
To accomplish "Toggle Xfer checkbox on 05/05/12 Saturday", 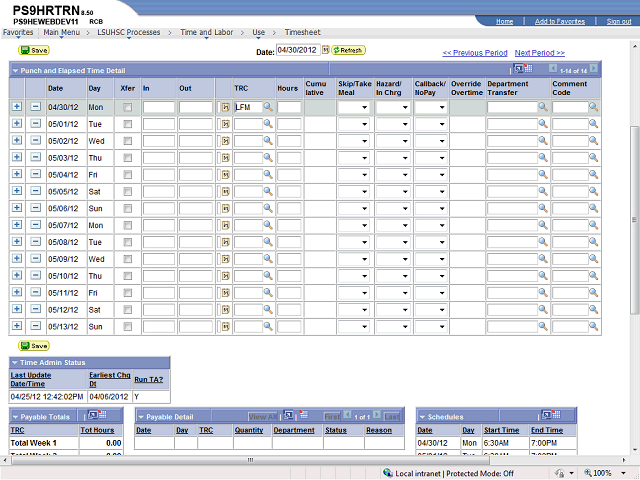I will pyautogui.click(x=128, y=192).
